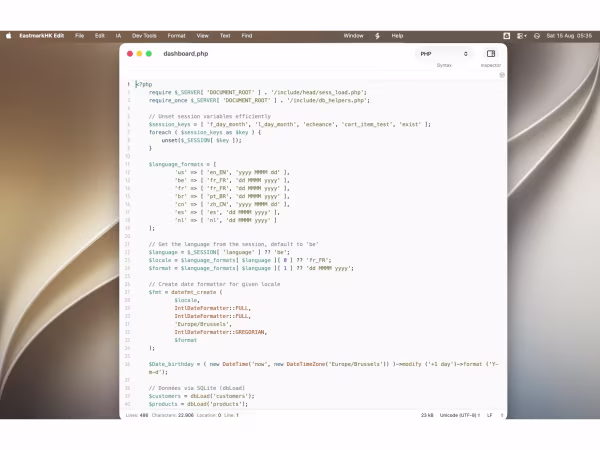Viewport: 600px width, 450px height.
Task: Click the $language = $_SESSION line
Action: (x=219, y=252)
